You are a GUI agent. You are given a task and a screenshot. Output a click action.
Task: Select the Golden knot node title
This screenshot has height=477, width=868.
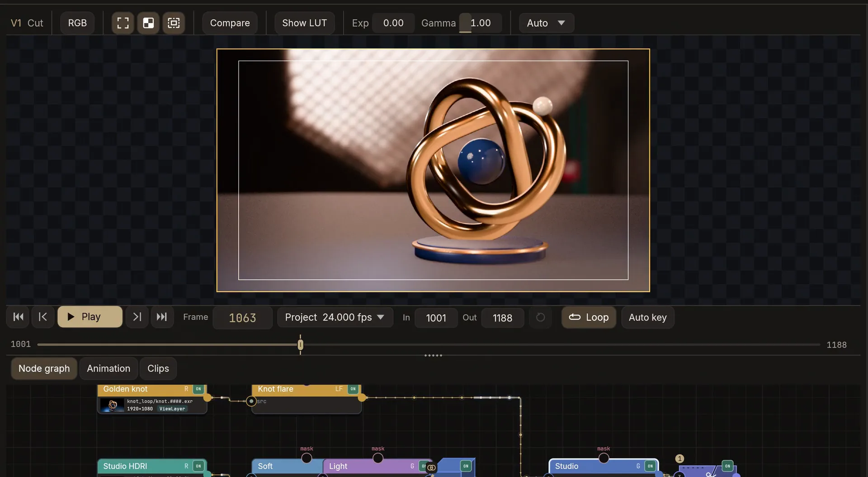(125, 389)
